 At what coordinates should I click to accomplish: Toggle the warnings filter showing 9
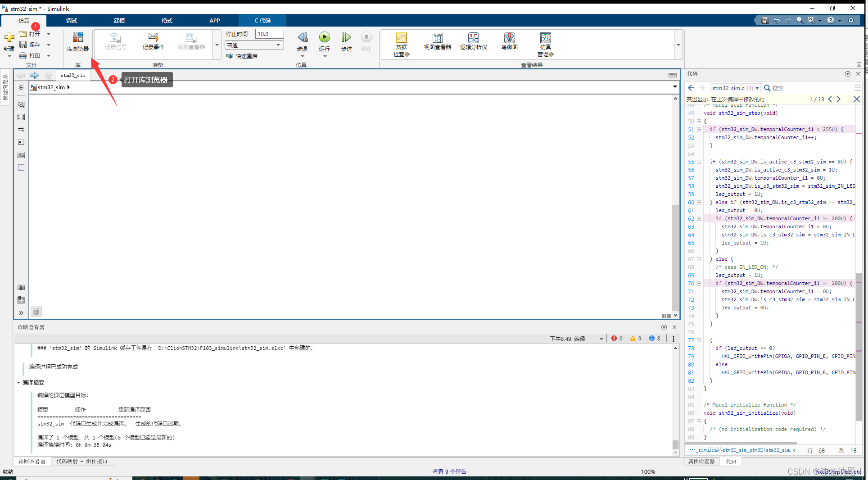636,339
